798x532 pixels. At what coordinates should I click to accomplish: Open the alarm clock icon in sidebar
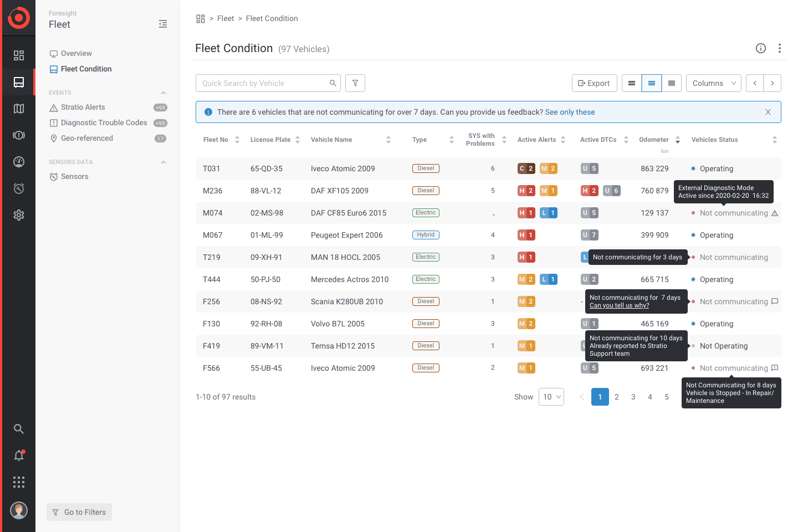[19, 188]
